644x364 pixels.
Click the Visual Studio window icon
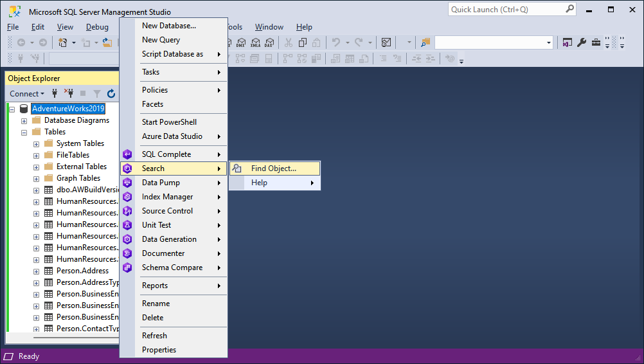click(568, 42)
